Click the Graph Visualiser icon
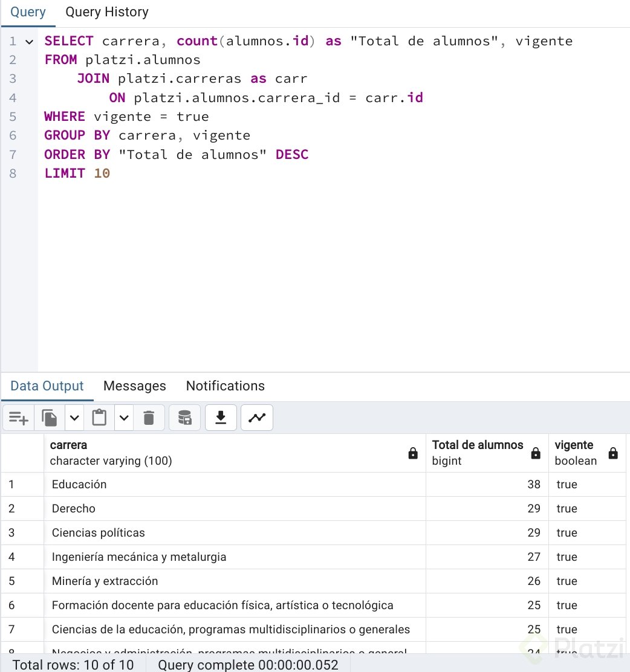 pos(257,418)
